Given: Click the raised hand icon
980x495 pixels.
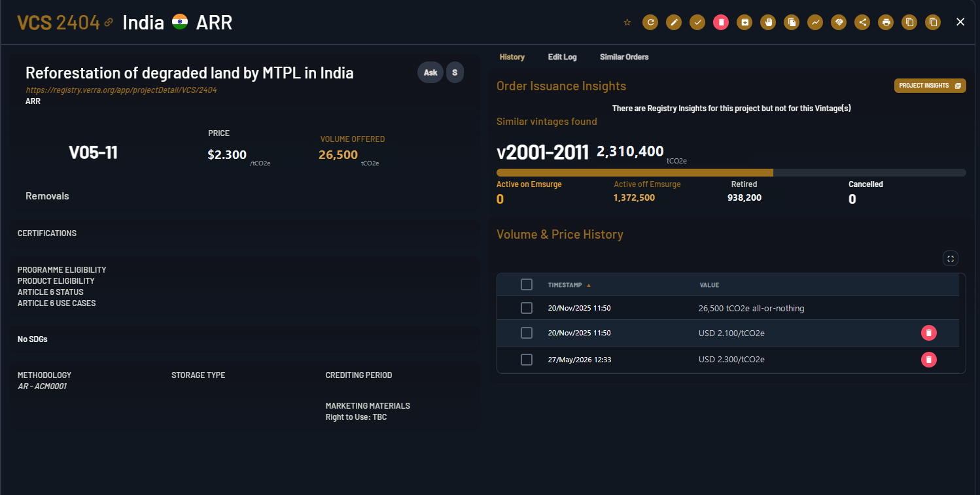Looking at the screenshot, I should point(769,22).
